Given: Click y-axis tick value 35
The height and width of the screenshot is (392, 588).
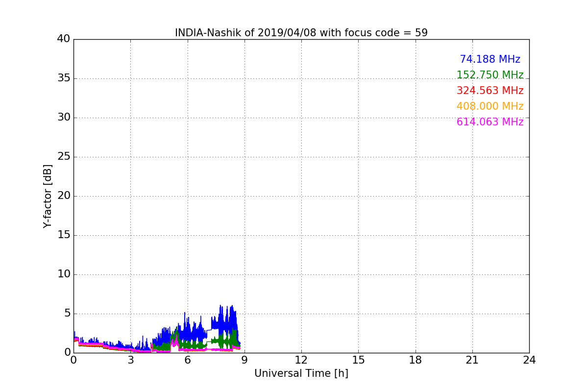Looking at the screenshot, I should (x=64, y=78).
